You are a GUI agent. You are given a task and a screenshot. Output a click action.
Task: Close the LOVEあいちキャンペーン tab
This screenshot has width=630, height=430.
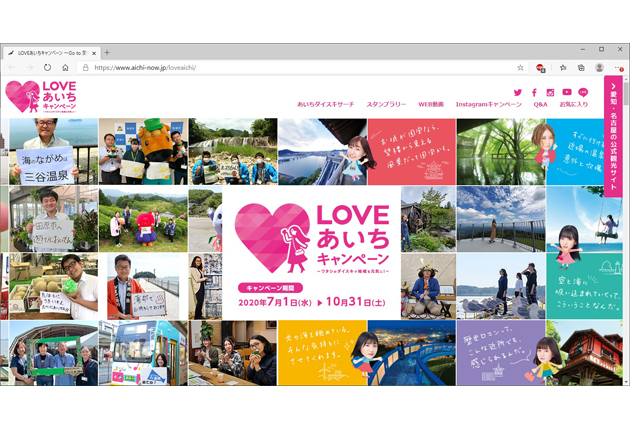pos(94,53)
